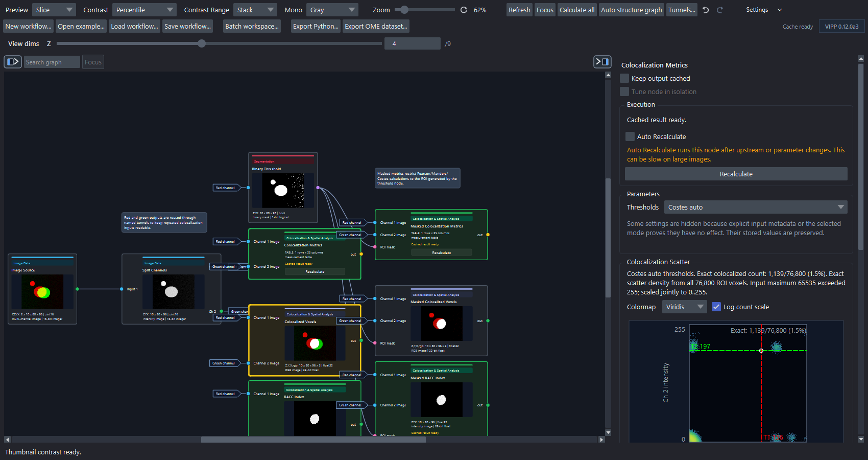This screenshot has height=460, width=868.
Task: Select the Masked RACC Index preview
Action: [x=442, y=400]
